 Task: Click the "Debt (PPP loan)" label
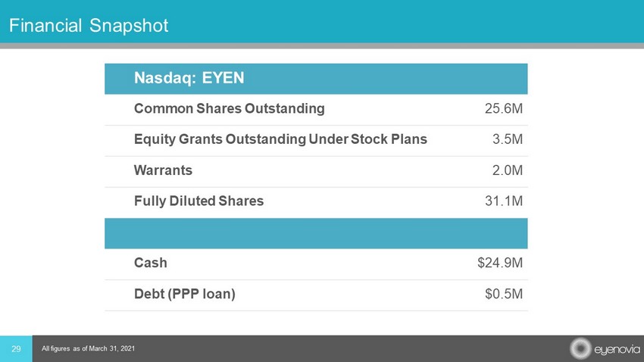coord(184,294)
